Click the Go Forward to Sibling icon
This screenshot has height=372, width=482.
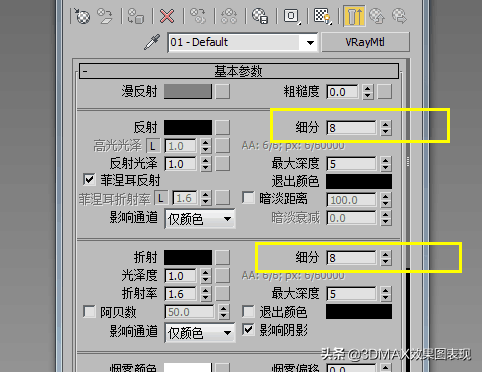click(399, 16)
